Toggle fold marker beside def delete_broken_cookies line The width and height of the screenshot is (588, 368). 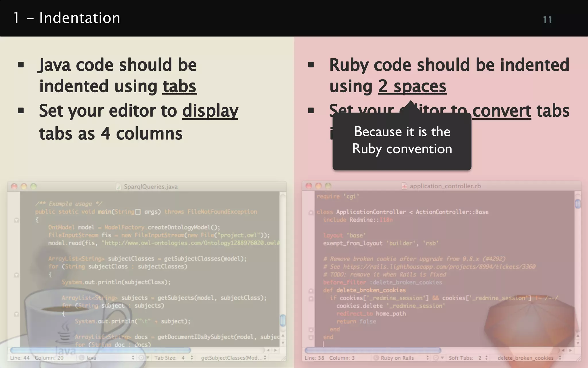(311, 291)
